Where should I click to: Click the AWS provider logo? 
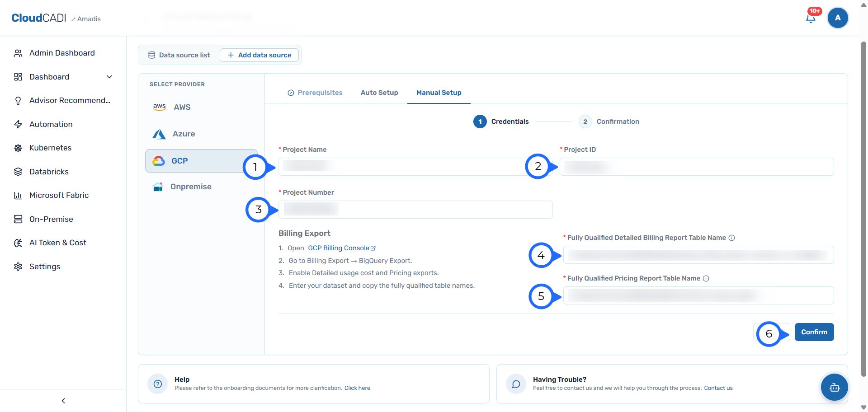coord(160,107)
